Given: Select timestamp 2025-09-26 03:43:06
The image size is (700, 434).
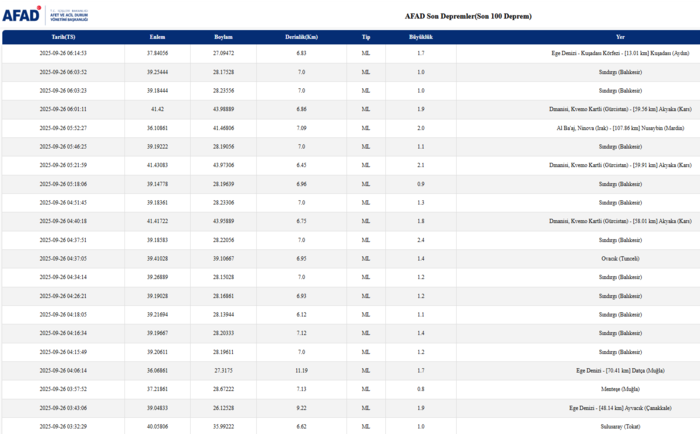Looking at the screenshot, I should pos(63,408).
